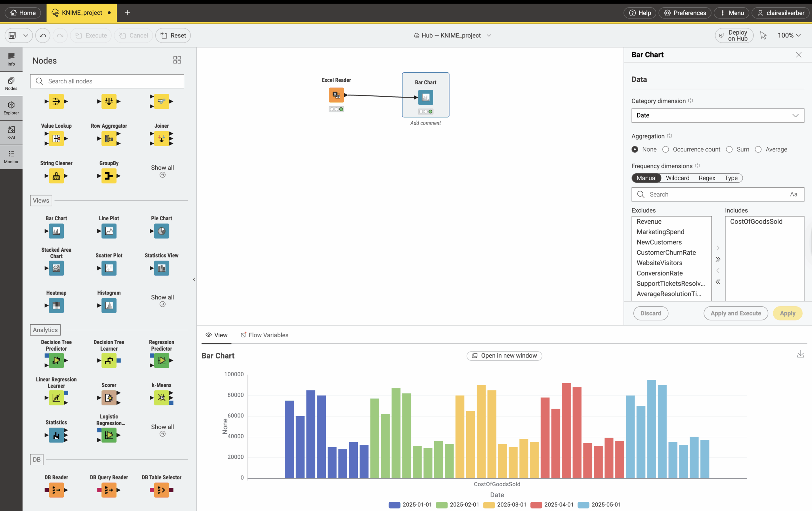Select the Sum aggregation radio button
812x511 pixels.
[x=730, y=149]
